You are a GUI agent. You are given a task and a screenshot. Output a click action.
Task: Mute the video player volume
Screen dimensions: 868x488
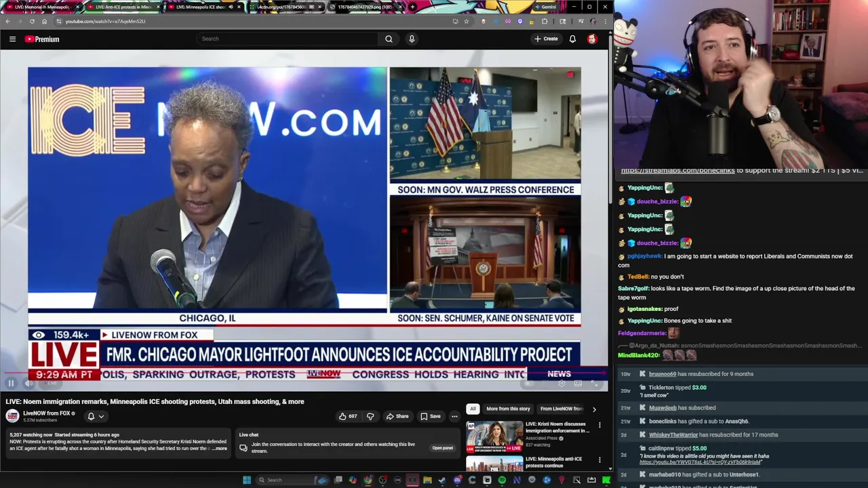pos(29,384)
